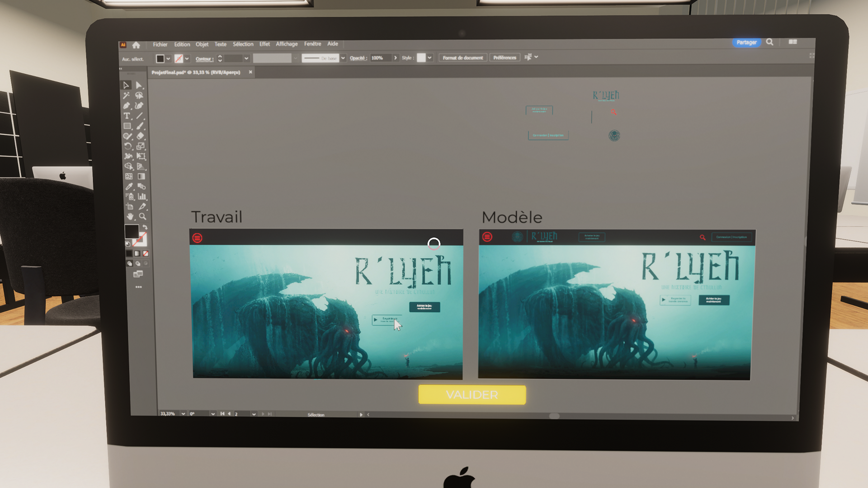This screenshot has height=488, width=868.
Task: Select the Puppet Warp tool
Action: 128,156
